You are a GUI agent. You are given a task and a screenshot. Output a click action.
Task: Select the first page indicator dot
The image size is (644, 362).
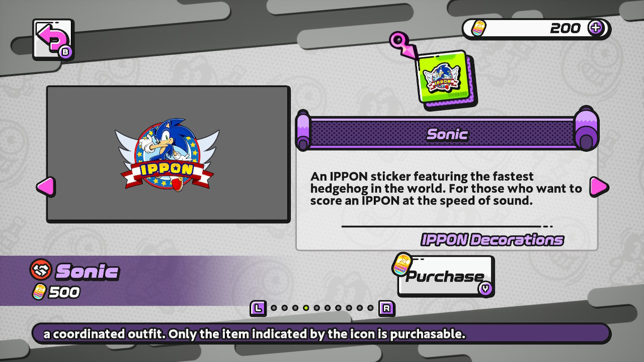(274, 308)
